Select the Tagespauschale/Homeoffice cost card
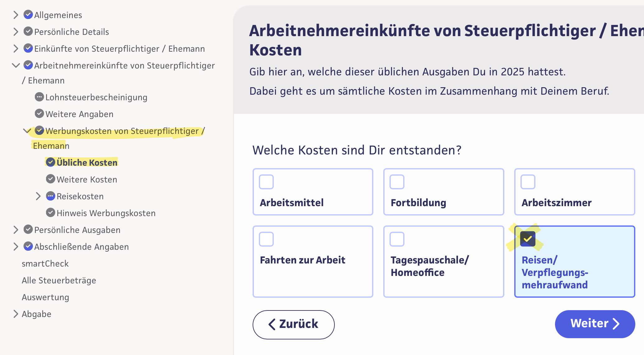The width and height of the screenshot is (644, 355). coord(443,262)
